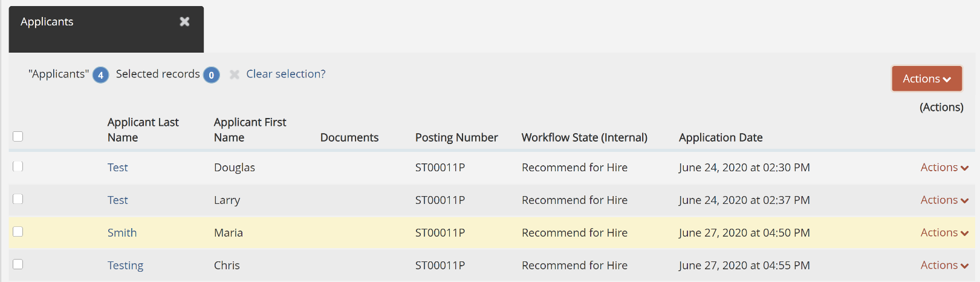Sort by Application Date column header
980x282 pixels.
[720, 137]
